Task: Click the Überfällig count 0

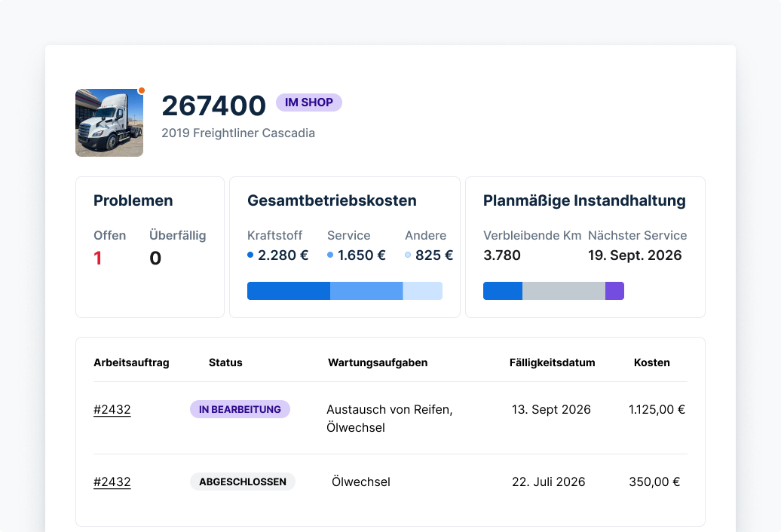Action: [155, 258]
